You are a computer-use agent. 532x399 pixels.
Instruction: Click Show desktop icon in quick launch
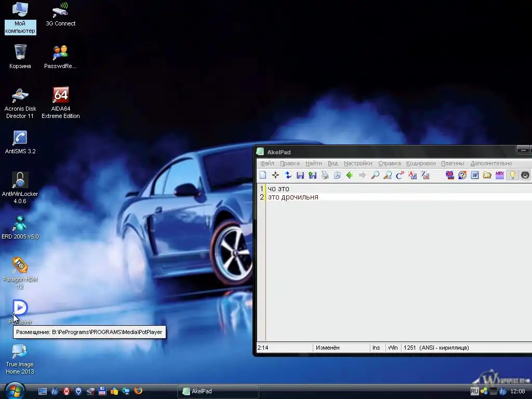tap(43, 391)
